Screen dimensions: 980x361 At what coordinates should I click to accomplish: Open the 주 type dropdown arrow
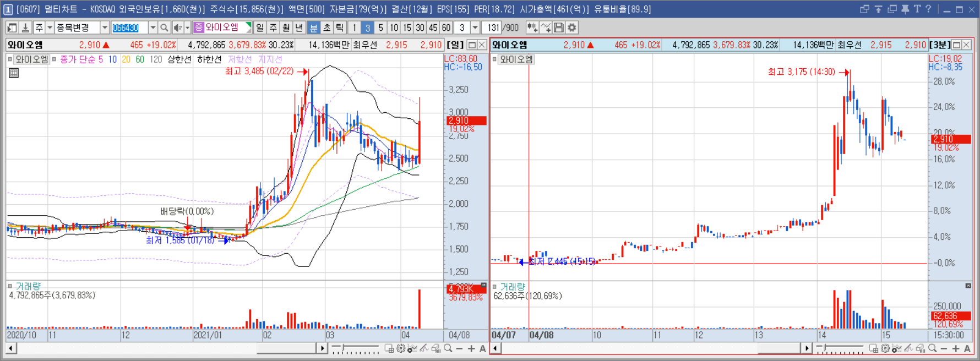coord(50,28)
